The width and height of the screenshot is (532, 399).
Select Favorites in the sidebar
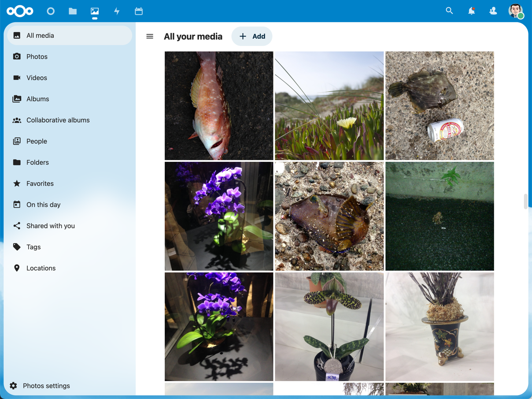click(x=40, y=183)
